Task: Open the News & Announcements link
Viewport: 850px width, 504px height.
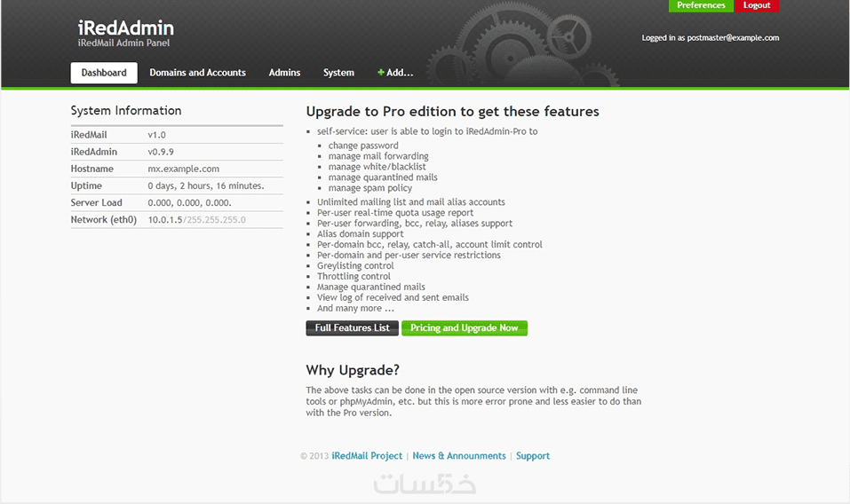Action: pyautogui.click(x=459, y=456)
